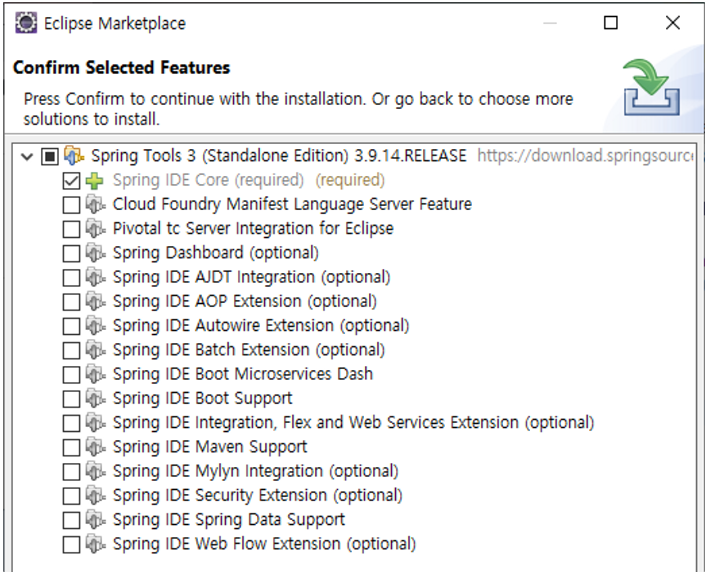Screen dimensions: 707x577
Task: Click the Spring IDE Security Extension feature icon
Action: pos(95,496)
